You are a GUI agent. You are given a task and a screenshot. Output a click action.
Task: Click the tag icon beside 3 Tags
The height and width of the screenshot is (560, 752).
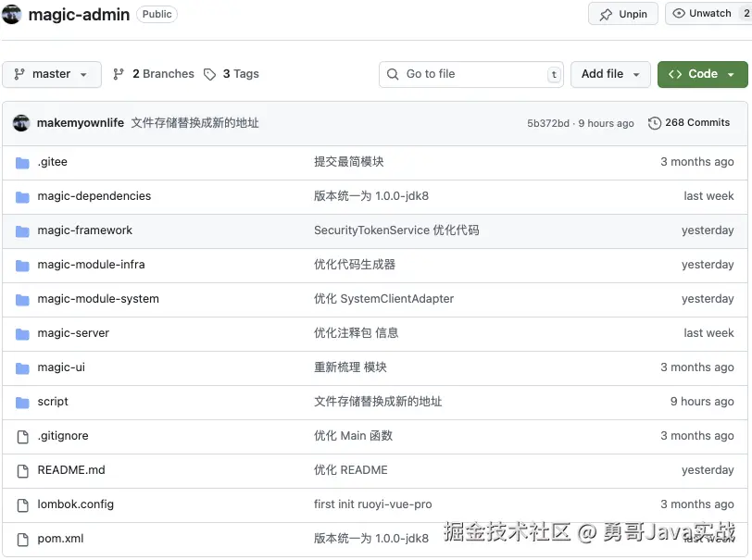pos(209,74)
